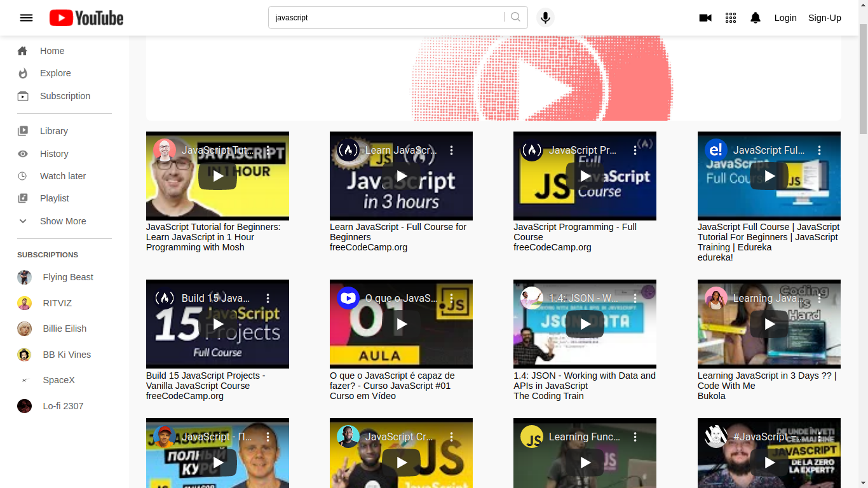
Task: Open options on Build 15 JavaScript Projects video
Action: (268, 298)
